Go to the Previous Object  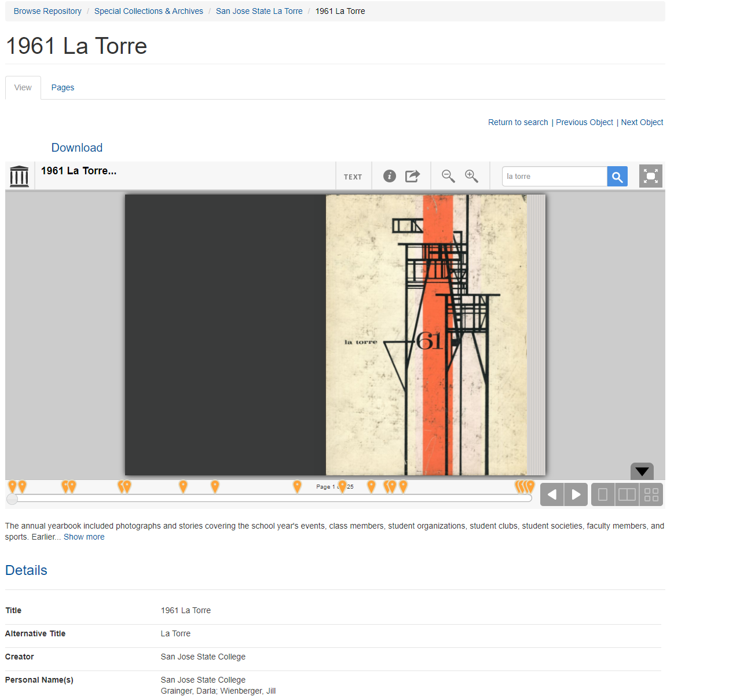584,122
